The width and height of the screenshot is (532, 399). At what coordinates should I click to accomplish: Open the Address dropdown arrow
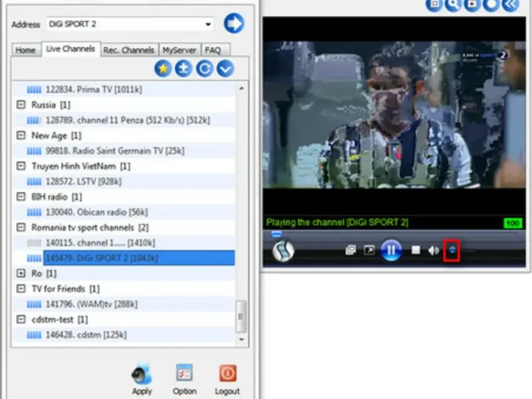208,24
